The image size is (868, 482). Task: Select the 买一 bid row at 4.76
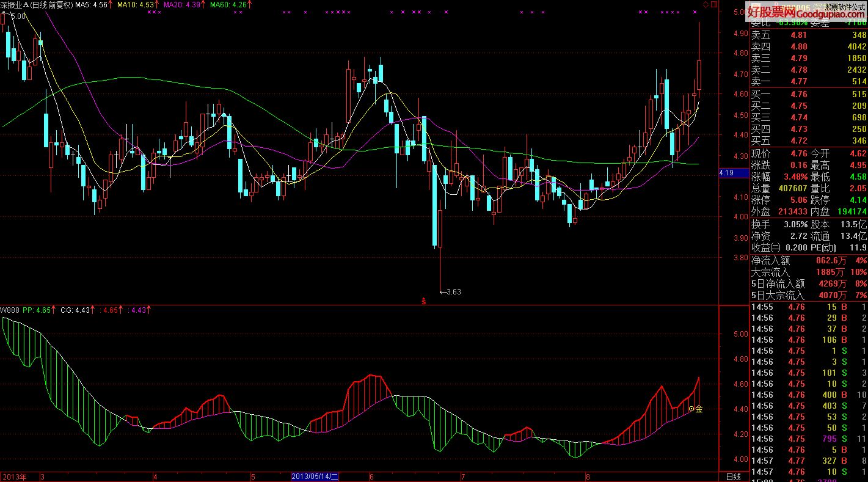tap(809, 94)
